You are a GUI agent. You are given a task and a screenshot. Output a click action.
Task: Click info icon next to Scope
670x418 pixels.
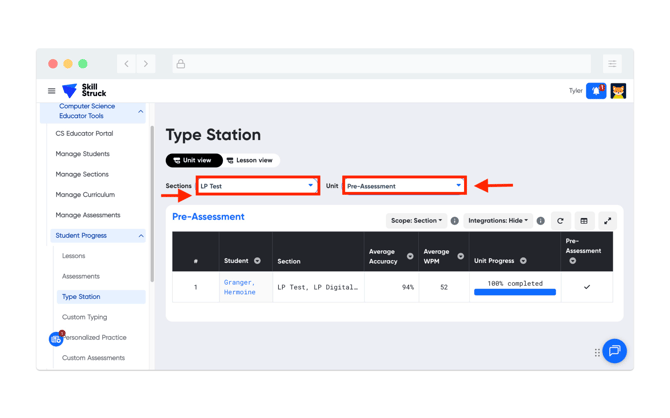pos(455,221)
